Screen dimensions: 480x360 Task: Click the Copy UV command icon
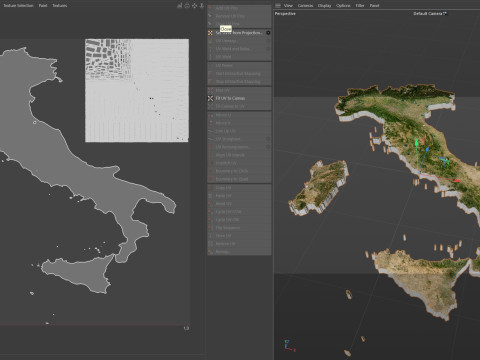210,188
